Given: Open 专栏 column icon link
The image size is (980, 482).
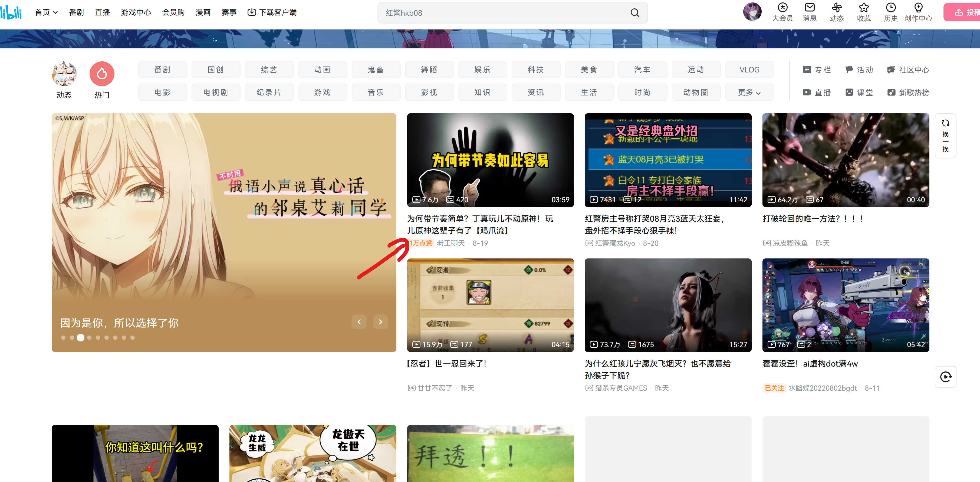Looking at the screenshot, I should tap(817, 70).
